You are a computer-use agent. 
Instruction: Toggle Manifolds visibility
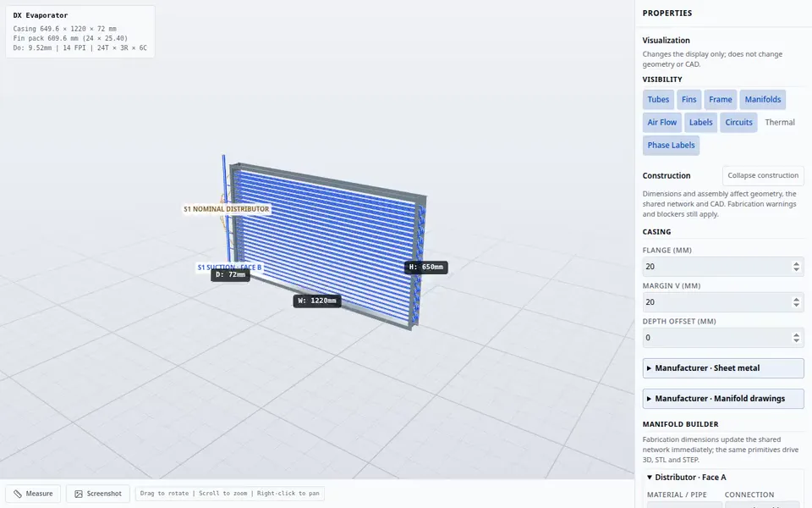763,100
